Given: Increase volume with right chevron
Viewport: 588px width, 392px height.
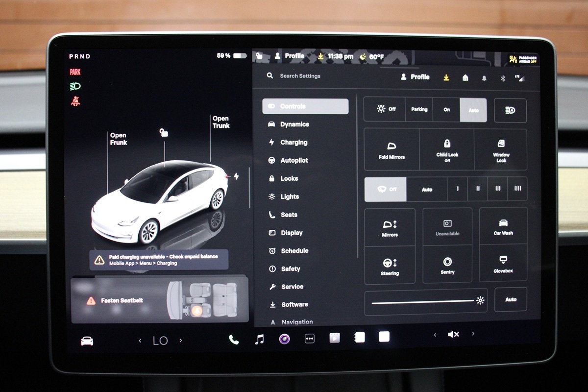Looking at the screenshot, I should (x=473, y=334).
